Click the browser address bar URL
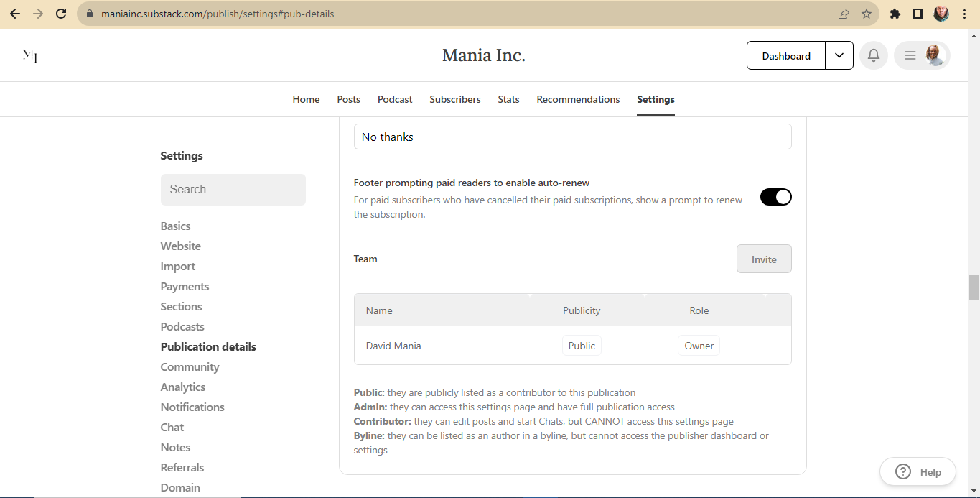 [x=218, y=14]
